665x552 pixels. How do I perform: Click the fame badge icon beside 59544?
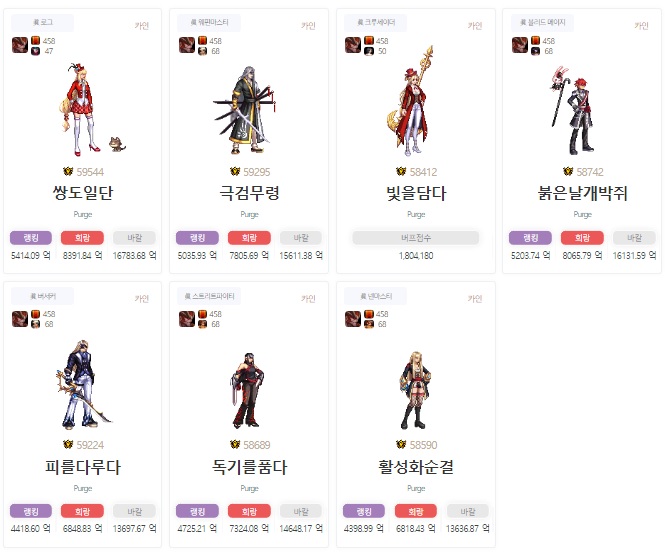click(x=68, y=171)
